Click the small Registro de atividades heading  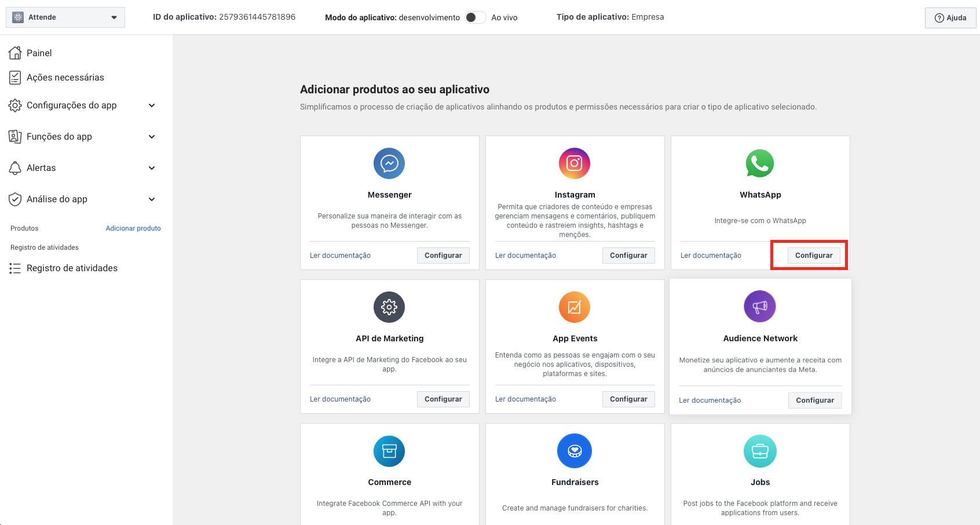pyautogui.click(x=45, y=247)
